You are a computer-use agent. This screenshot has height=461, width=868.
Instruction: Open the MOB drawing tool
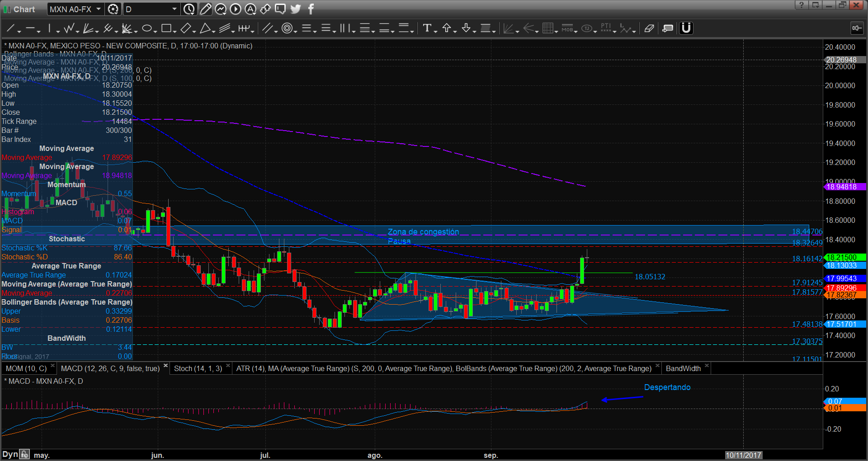pos(567,28)
